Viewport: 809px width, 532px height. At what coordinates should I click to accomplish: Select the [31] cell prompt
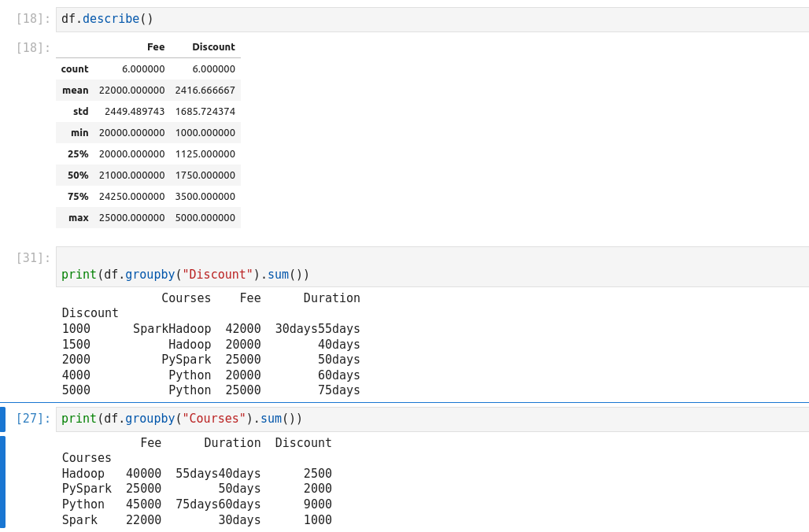tap(33, 258)
